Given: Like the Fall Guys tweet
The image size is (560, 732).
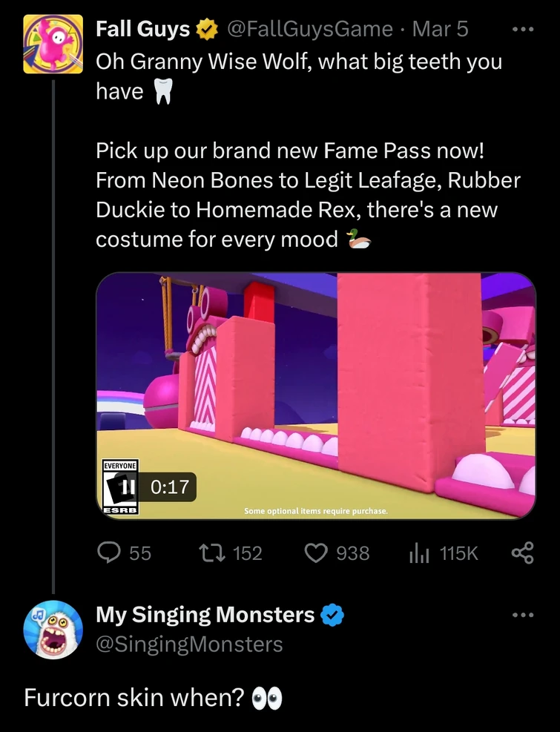Looking at the screenshot, I should tap(317, 553).
